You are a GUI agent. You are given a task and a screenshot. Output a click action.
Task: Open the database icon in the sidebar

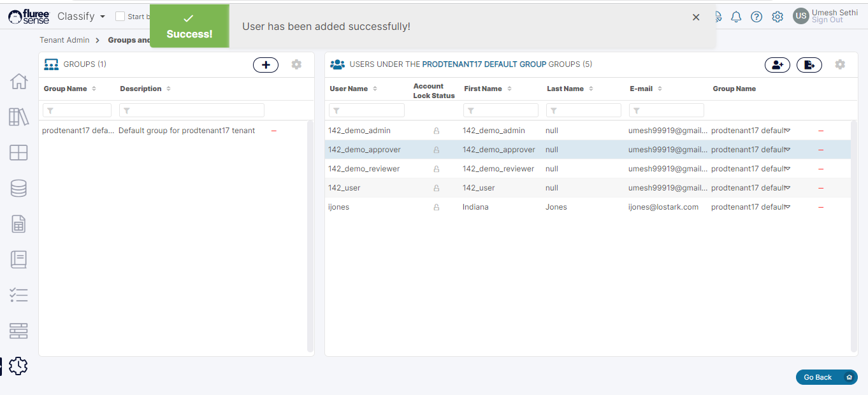[x=18, y=189]
